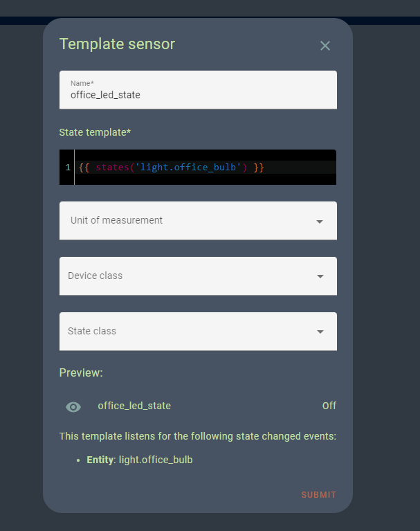420x531 pixels.
Task: Click the 'light.office_bulb' entity text
Action: click(156, 460)
